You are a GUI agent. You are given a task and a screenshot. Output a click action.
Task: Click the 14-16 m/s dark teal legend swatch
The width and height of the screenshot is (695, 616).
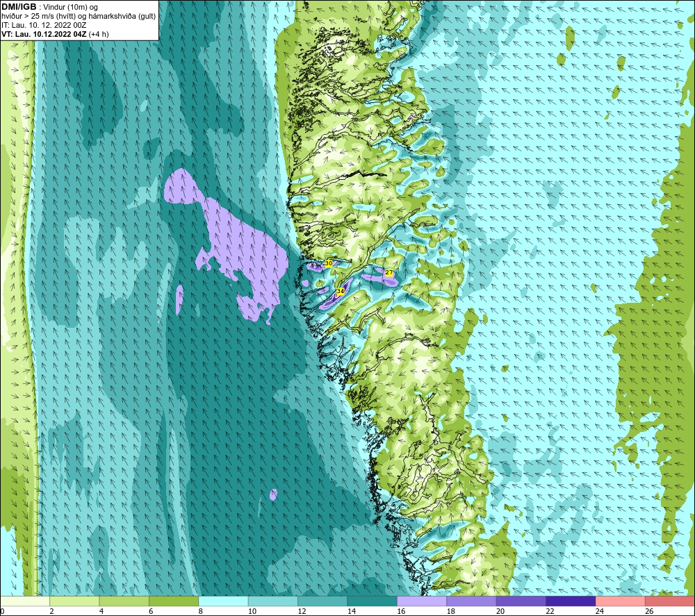[x=373, y=601]
